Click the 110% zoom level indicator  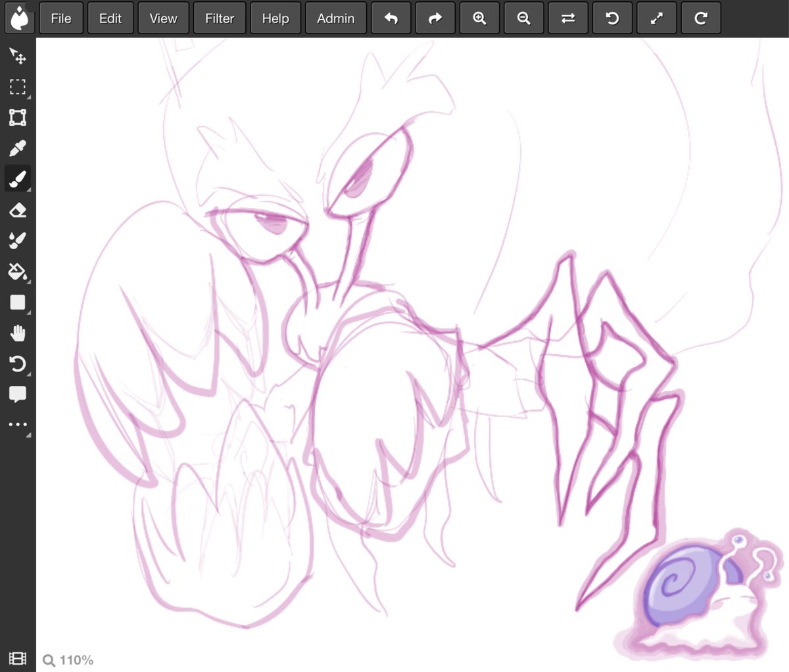68,660
